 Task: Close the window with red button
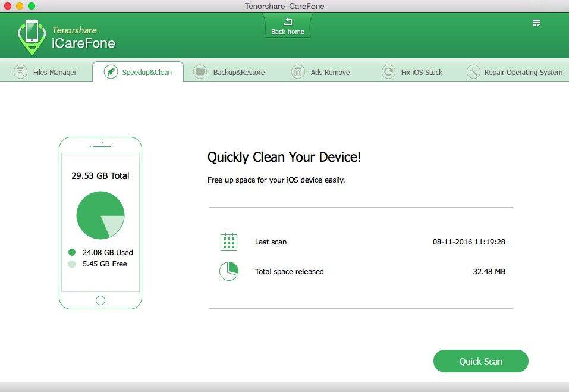[x=7, y=6]
